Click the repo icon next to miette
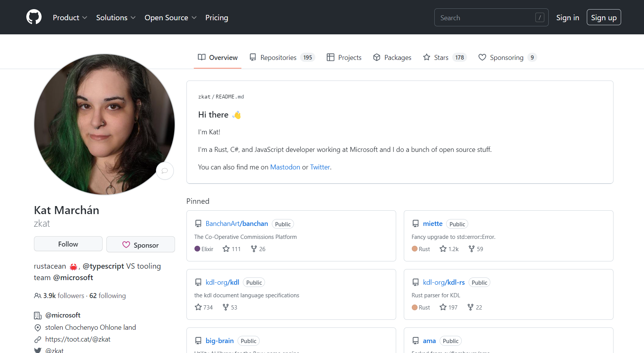Image resolution: width=644 pixels, height=353 pixels. point(416,224)
